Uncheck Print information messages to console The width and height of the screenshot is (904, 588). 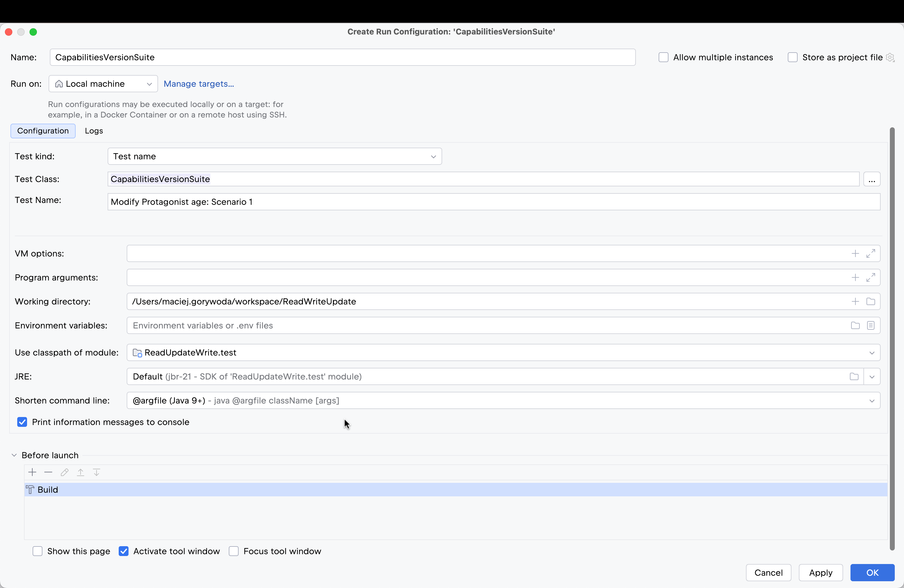click(x=22, y=422)
